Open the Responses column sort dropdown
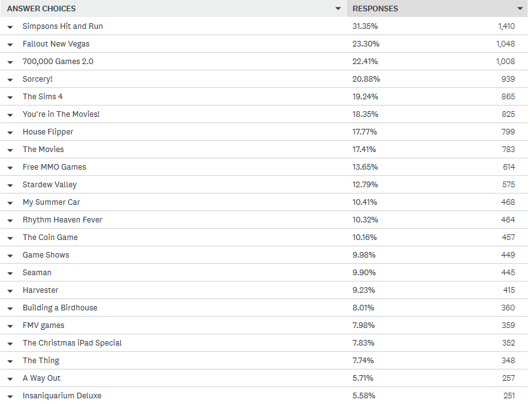Viewport: 532px width, 404px height. click(x=520, y=9)
